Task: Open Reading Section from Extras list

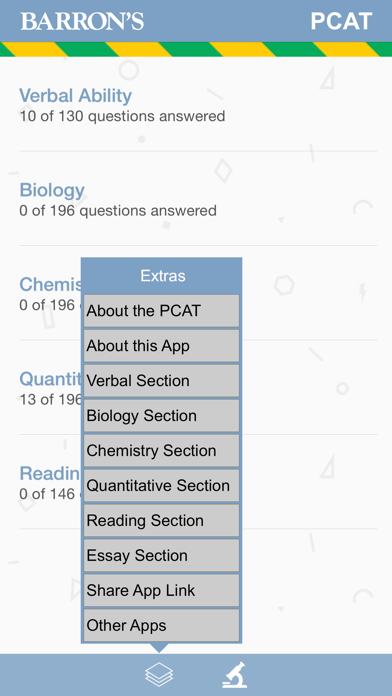Action: pos(161,521)
